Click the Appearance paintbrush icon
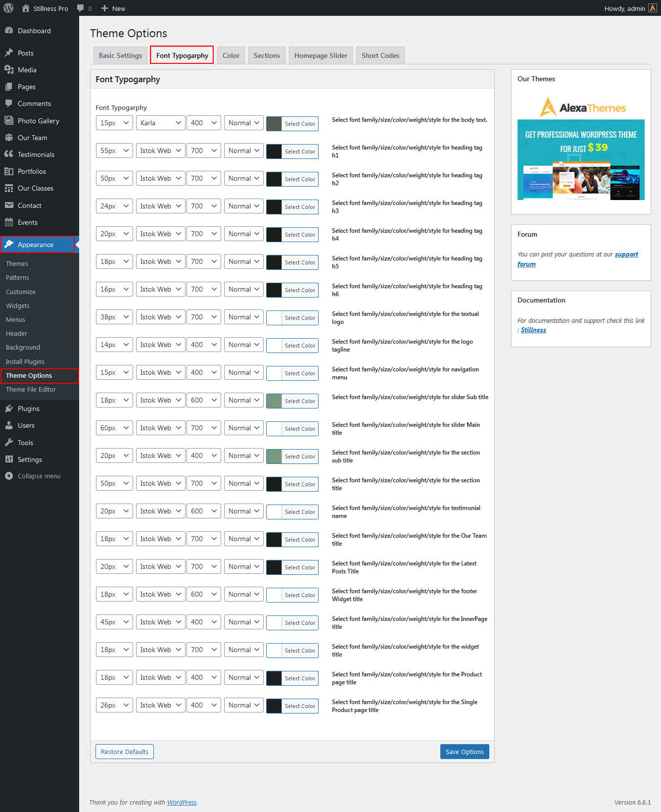Viewport: 661px width, 812px height. click(9, 244)
